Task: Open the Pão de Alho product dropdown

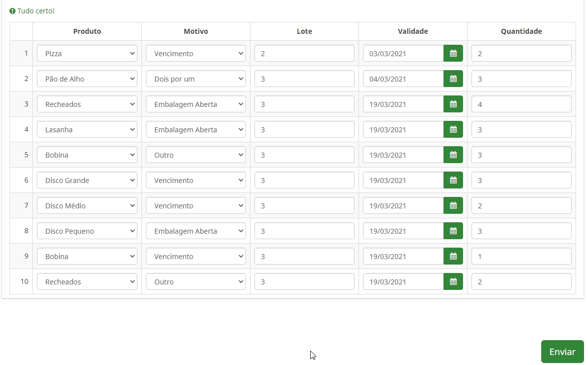Action: (87, 79)
